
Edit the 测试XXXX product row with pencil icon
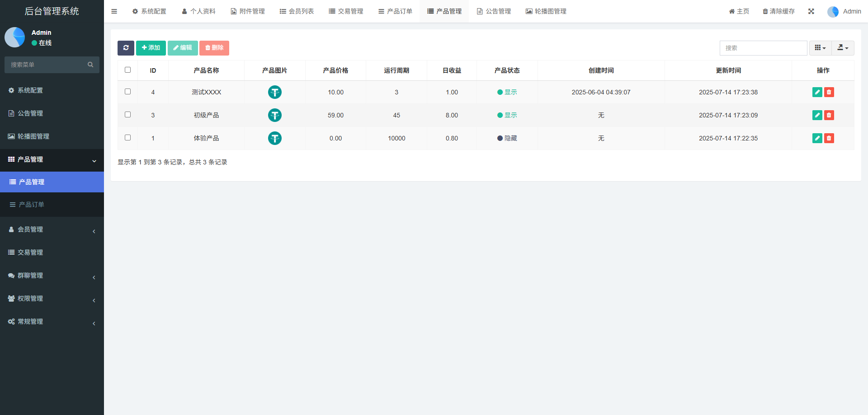point(817,92)
